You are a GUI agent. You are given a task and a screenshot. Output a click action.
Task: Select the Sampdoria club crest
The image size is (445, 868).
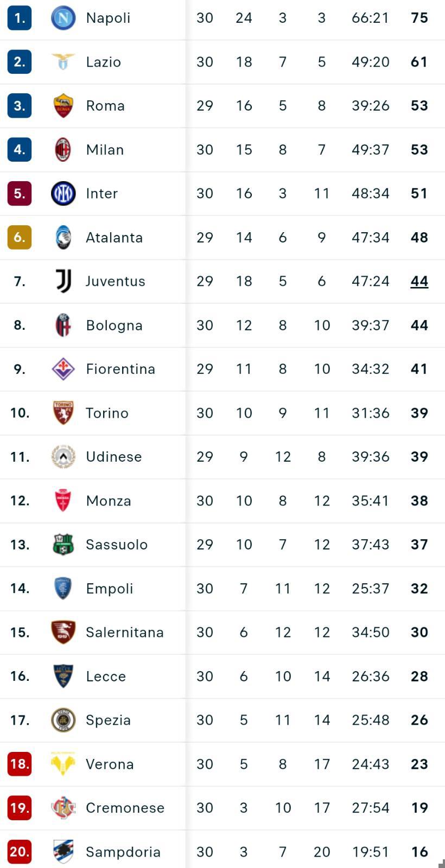(x=63, y=852)
